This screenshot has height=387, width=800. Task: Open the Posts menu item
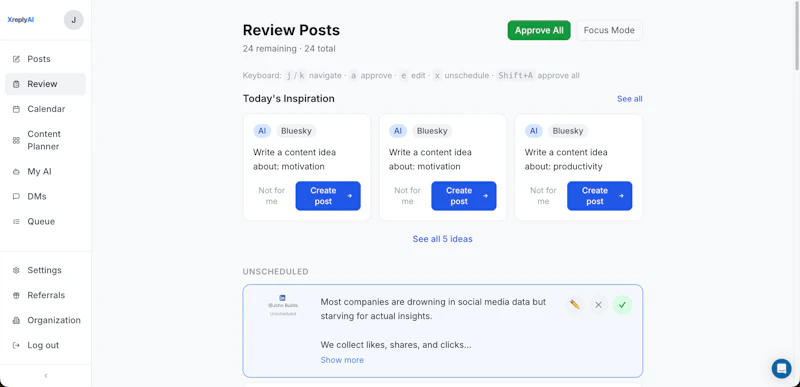45,59
